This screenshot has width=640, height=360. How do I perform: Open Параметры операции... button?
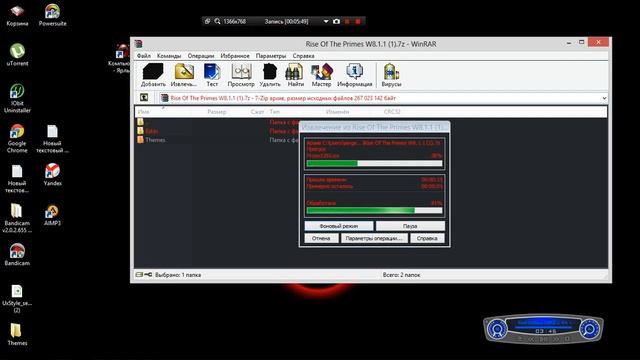[374, 238]
